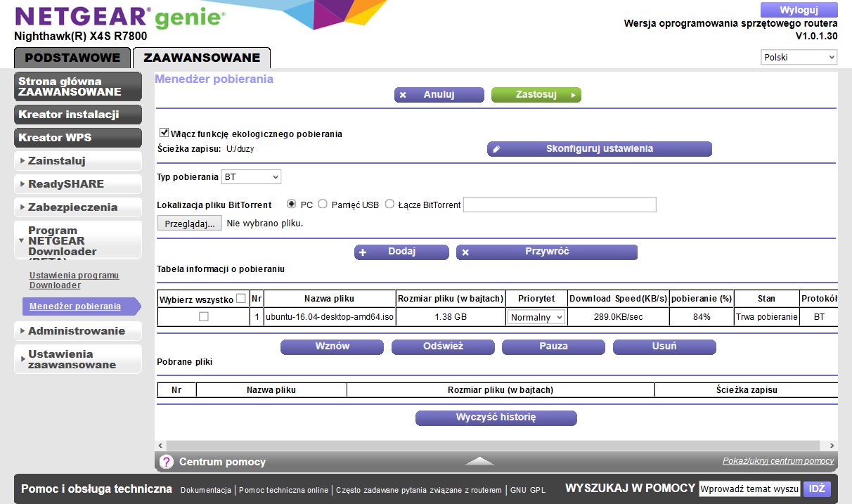Click the NETGEAR genie logo
The height and width of the screenshot is (504, 852).
pyautogui.click(x=120, y=18)
